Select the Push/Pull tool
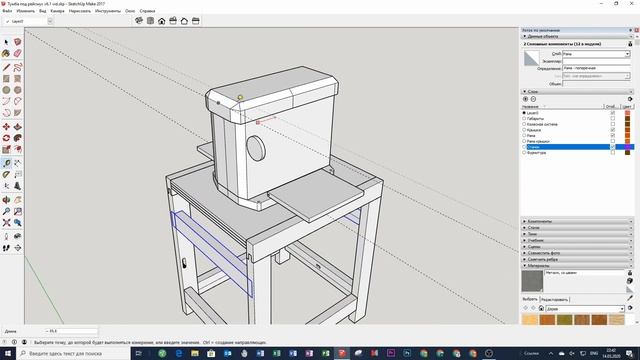The image size is (640, 360). (x=18, y=127)
